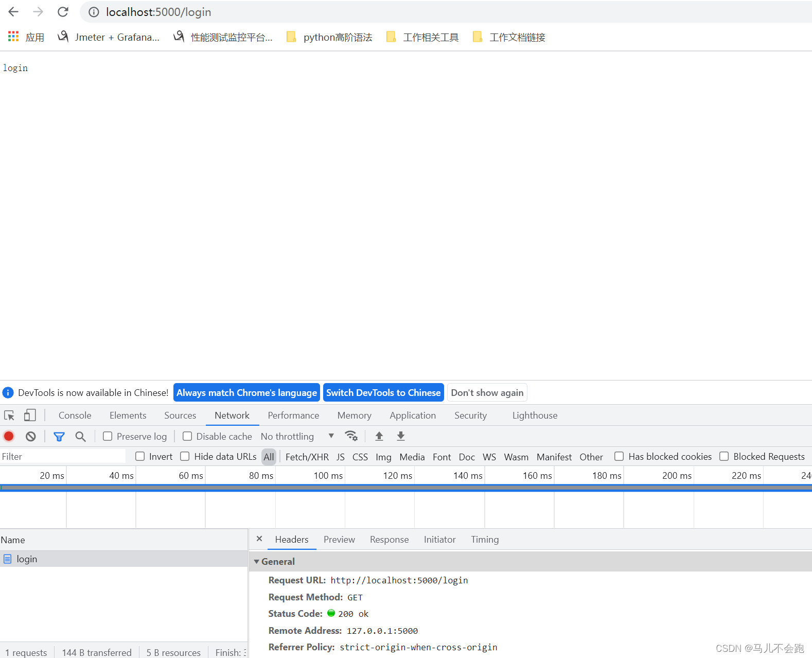Open the Initiator details tab
The image size is (812, 658).
(439, 540)
